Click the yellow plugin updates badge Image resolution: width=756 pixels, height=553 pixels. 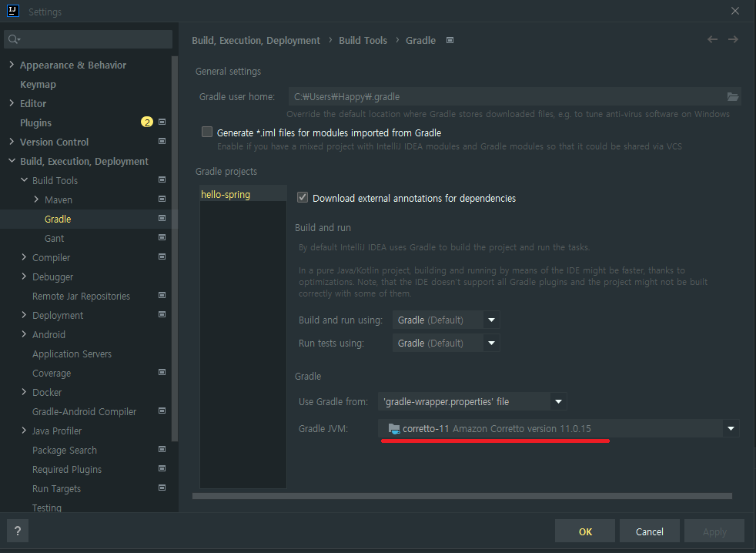(x=146, y=122)
